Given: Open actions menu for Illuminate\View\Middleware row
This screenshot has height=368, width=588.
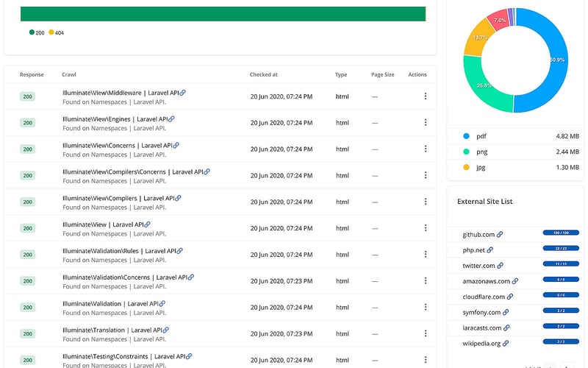Looking at the screenshot, I should point(426,96).
